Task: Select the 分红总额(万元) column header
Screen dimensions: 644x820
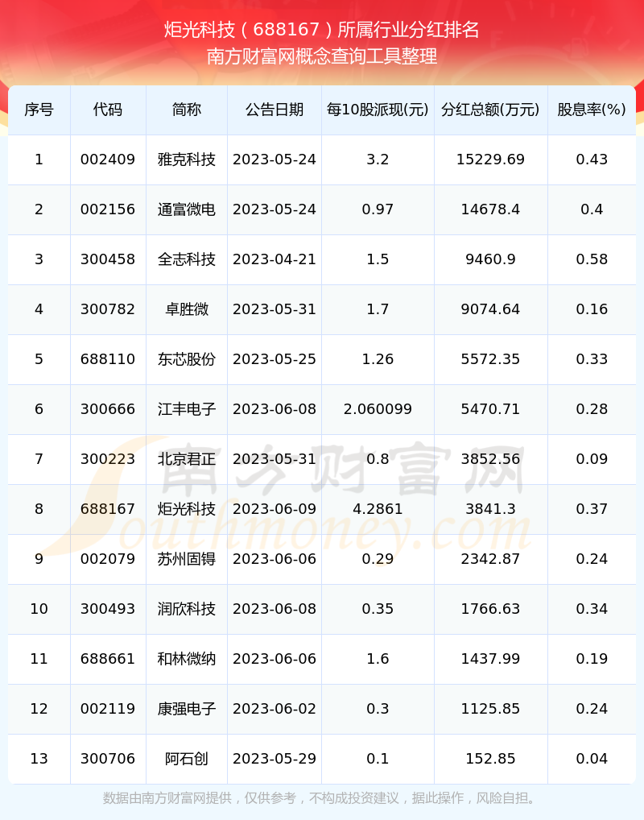Action: tap(490, 110)
